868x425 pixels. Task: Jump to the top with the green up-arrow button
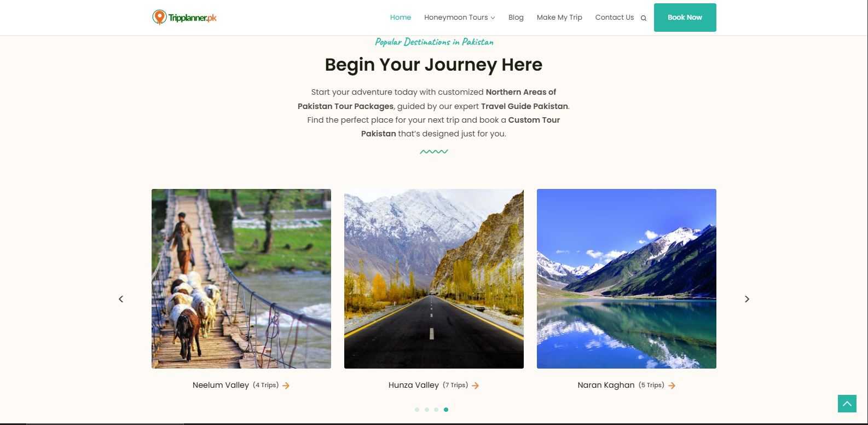pos(847,404)
